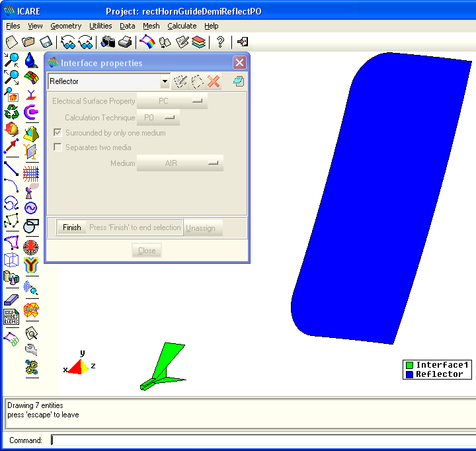Click the yellow horn aperture icon
The height and width of the screenshot is (451, 476).
pos(31,134)
